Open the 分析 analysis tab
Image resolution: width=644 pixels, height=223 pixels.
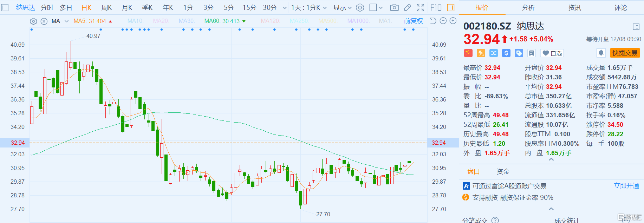pyautogui.click(x=528, y=7)
